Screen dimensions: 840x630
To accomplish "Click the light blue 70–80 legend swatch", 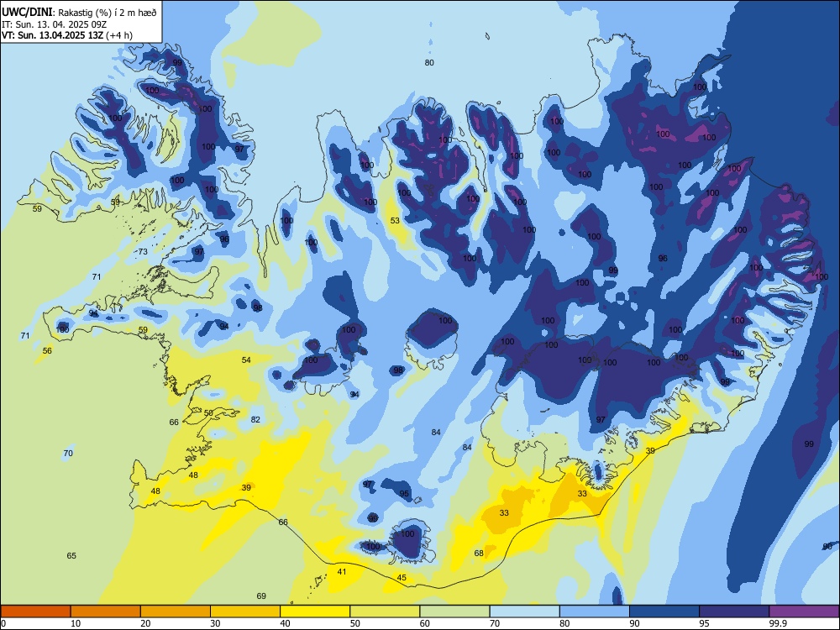I will [x=524, y=612].
